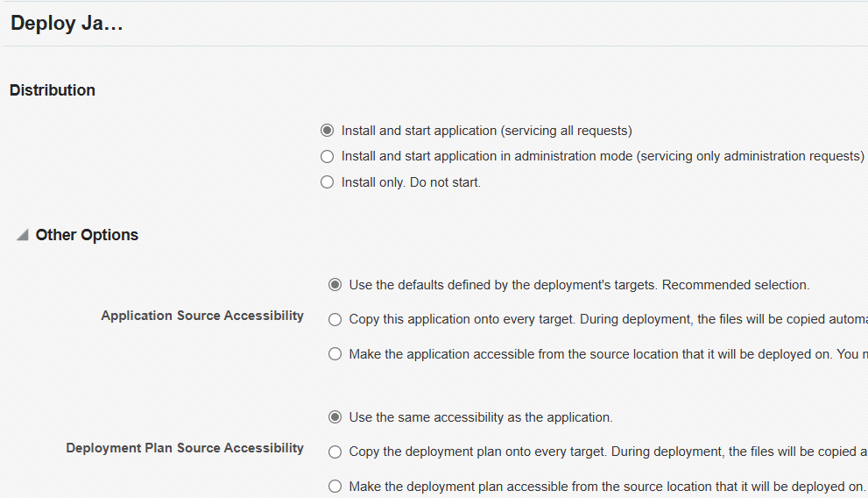Screen dimensions: 868x498
Task: Click the 'Do not start.' label text
Action: coord(445,182)
